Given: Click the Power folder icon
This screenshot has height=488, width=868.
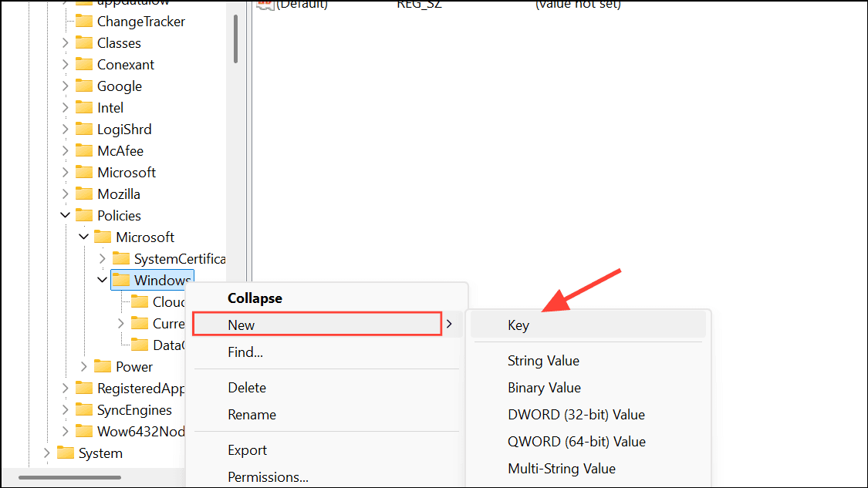Looking at the screenshot, I should pos(103,367).
